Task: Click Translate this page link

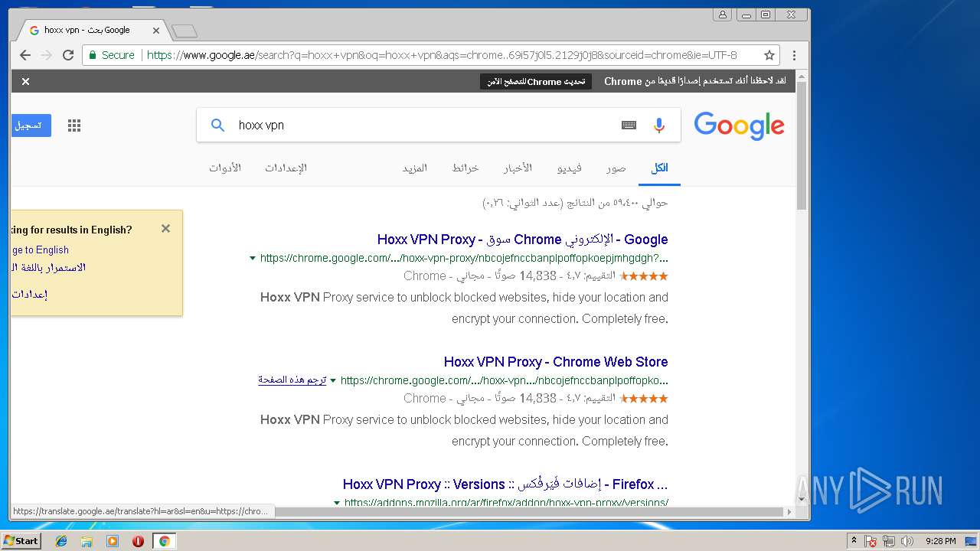Action: tap(292, 380)
